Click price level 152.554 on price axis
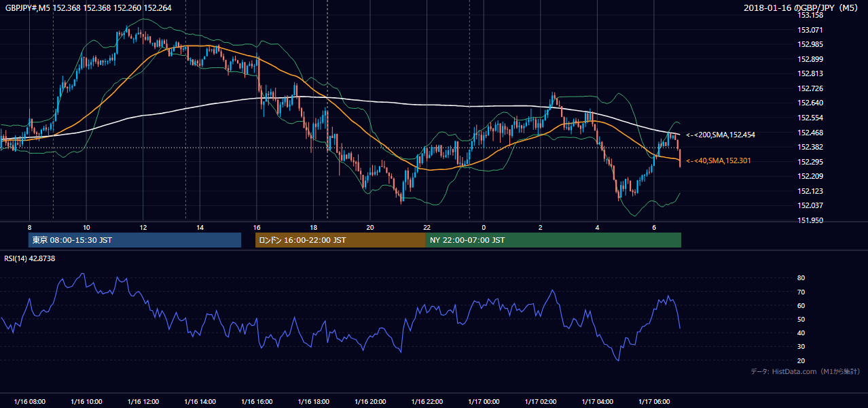 coord(810,118)
